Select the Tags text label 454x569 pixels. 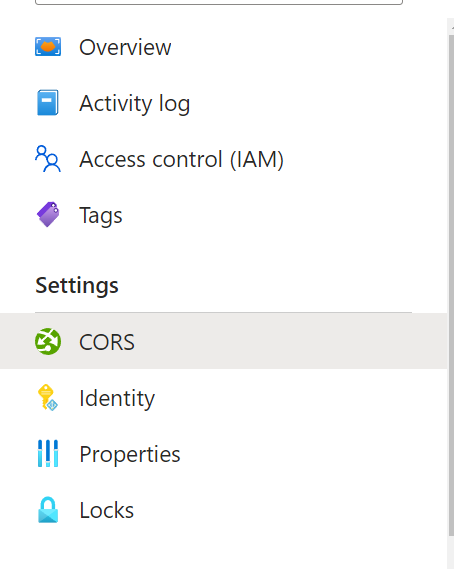(101, 216)
